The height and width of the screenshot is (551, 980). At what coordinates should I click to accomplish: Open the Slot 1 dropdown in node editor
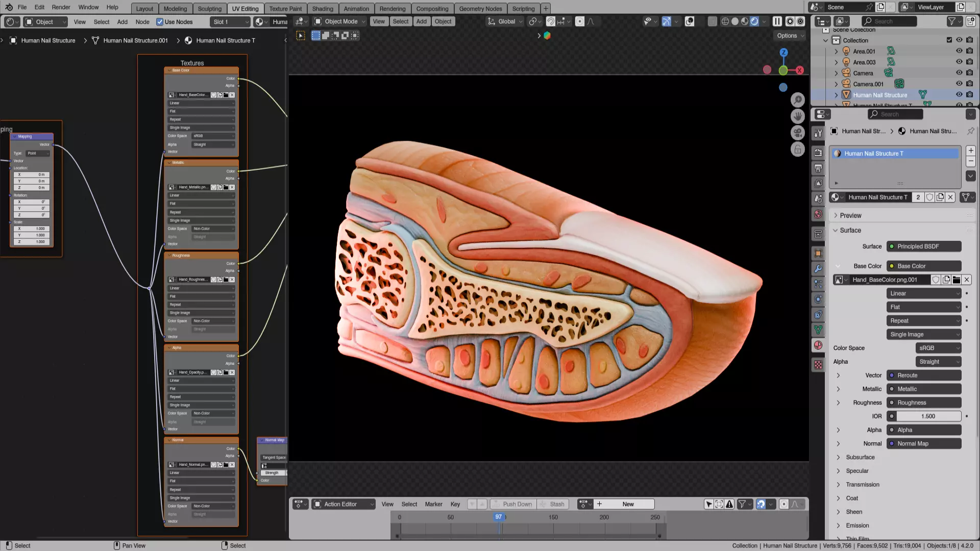tap(230, 22)
